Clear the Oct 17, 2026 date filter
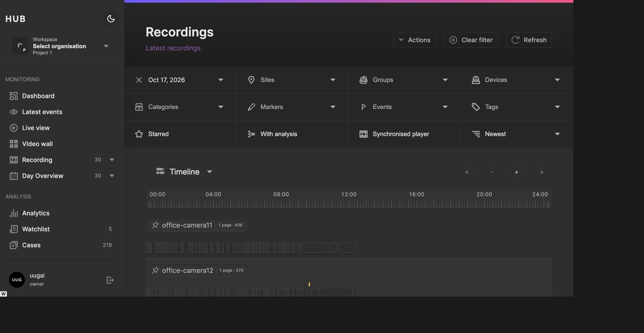This screenshot has height=333, width=644. 139,80
